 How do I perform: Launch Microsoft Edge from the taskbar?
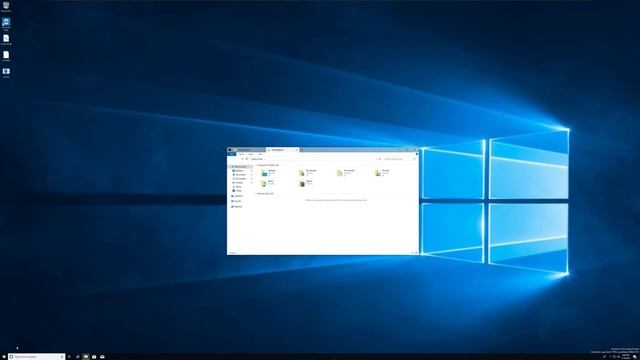[x=78, y=357]
